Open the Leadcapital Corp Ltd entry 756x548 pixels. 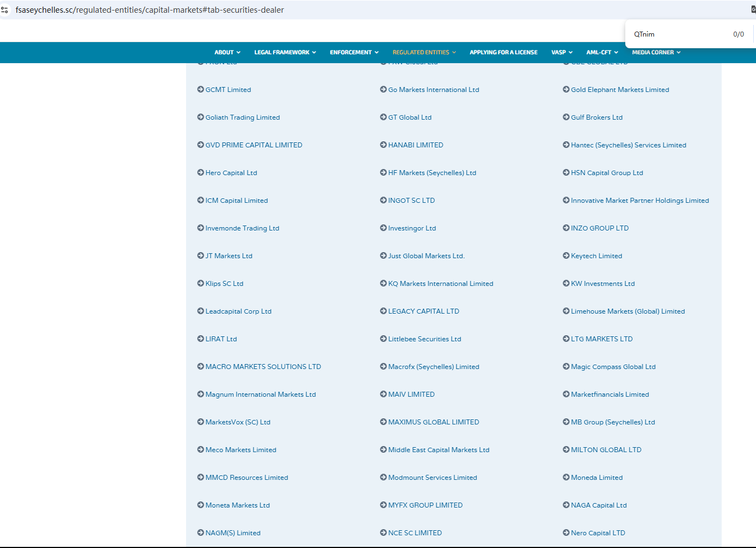[x=238, y=311]
